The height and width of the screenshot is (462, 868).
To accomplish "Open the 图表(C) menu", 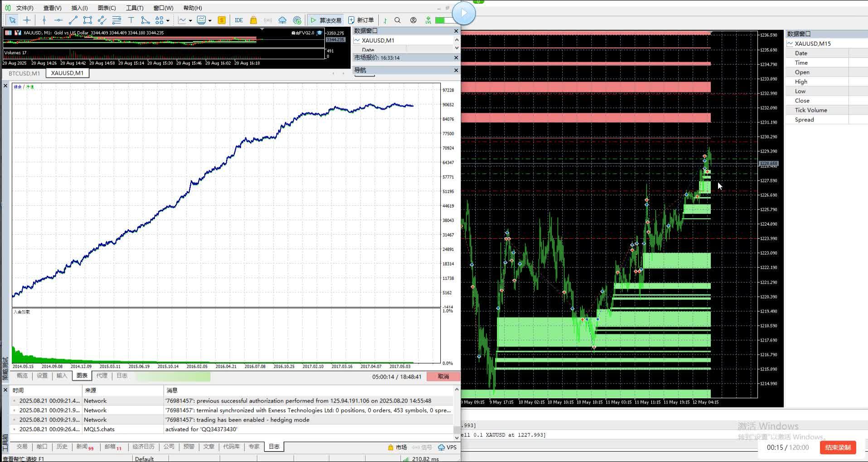I will [x=107, y=8].
